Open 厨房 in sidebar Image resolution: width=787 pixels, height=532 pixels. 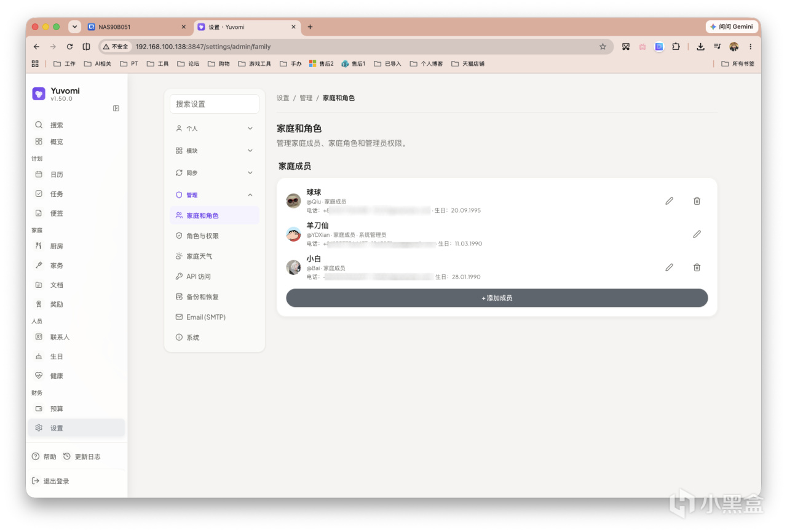tap(76, 246)
